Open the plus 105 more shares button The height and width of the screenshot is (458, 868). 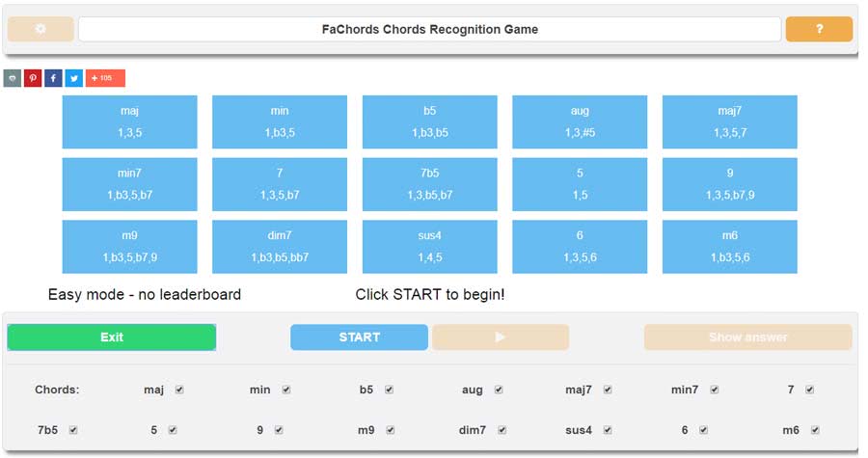point(105,78)
